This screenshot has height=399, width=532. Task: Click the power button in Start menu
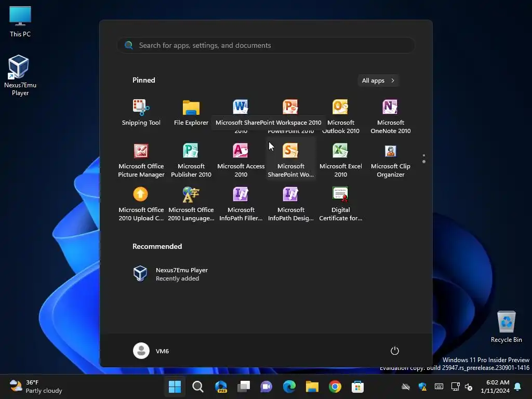[x=395, y=351]
